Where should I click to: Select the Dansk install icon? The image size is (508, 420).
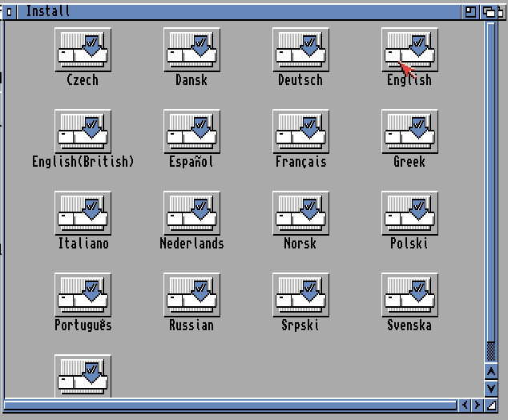tap(192, 50)
